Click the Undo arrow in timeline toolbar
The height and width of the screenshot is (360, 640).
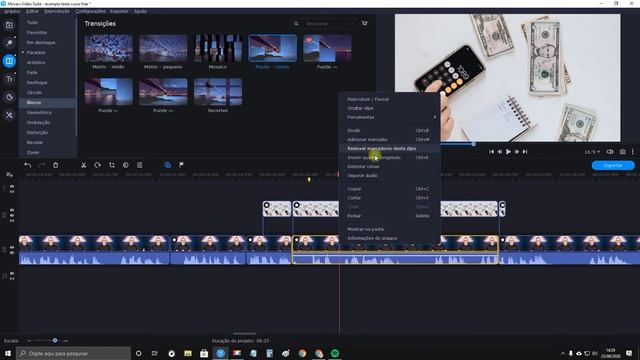[27, 165]
